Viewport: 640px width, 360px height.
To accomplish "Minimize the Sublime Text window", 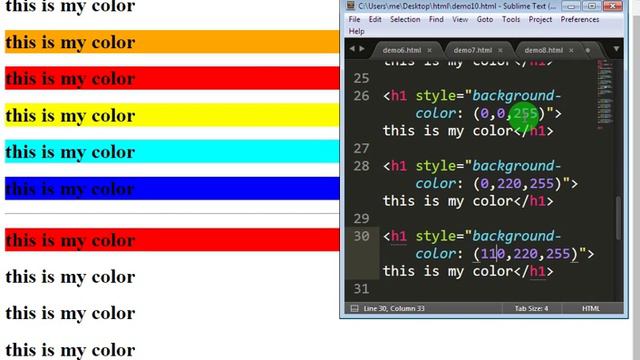I will (x=571, y=6).
